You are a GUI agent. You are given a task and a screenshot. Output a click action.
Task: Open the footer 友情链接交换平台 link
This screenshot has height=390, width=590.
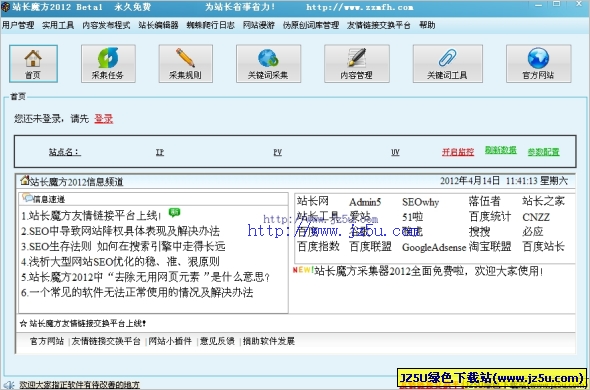pos(106,341)
